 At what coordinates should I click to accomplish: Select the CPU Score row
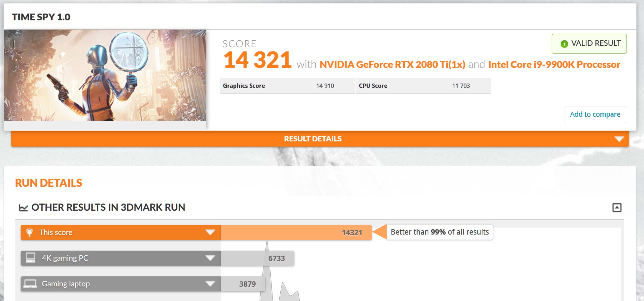tap(423, 86)
